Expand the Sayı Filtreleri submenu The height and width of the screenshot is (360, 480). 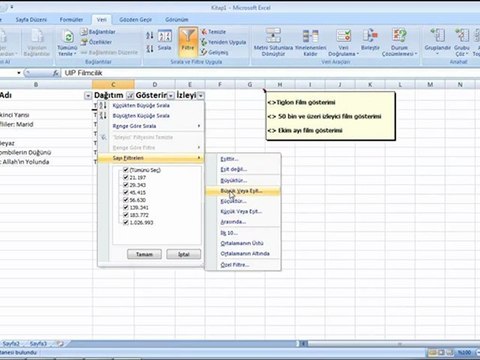(199, 158)
